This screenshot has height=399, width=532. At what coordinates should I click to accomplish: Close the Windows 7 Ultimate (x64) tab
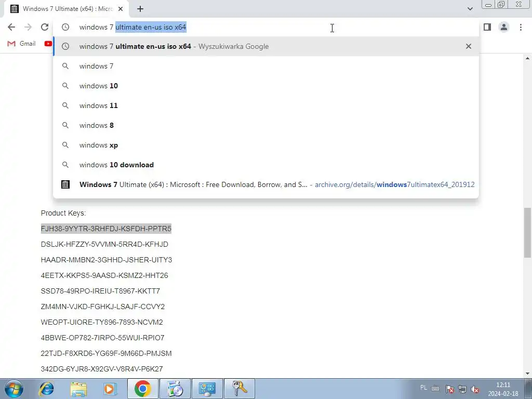121,9
